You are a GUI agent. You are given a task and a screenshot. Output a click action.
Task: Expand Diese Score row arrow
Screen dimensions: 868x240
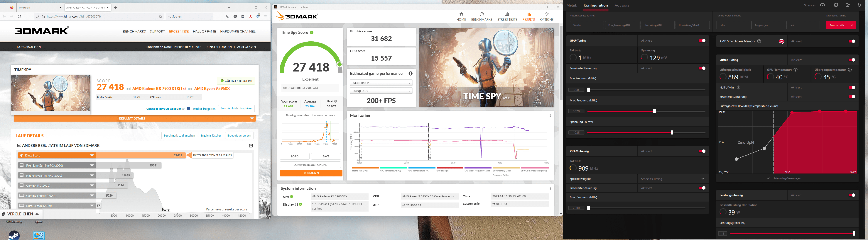(92, 156)
